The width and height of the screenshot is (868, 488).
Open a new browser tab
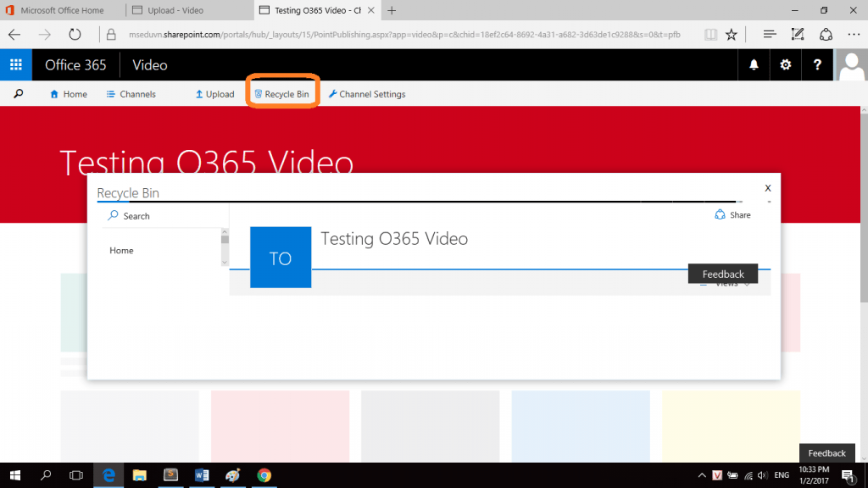(x=392, y=10)
